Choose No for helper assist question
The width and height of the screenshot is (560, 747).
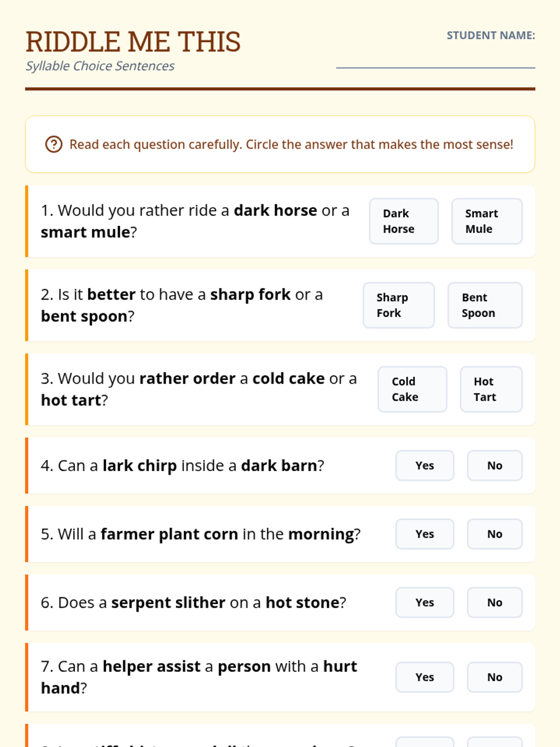(495, 677)
